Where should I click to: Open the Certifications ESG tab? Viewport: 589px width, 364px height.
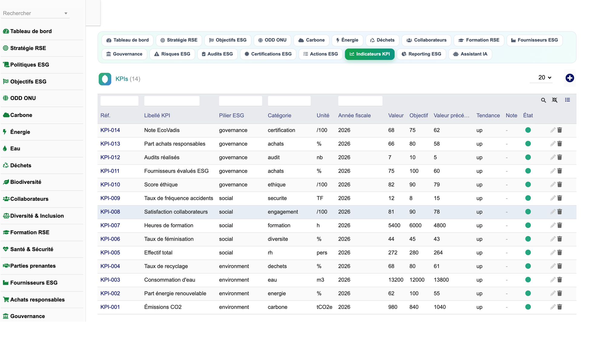(x=268, y=54)
